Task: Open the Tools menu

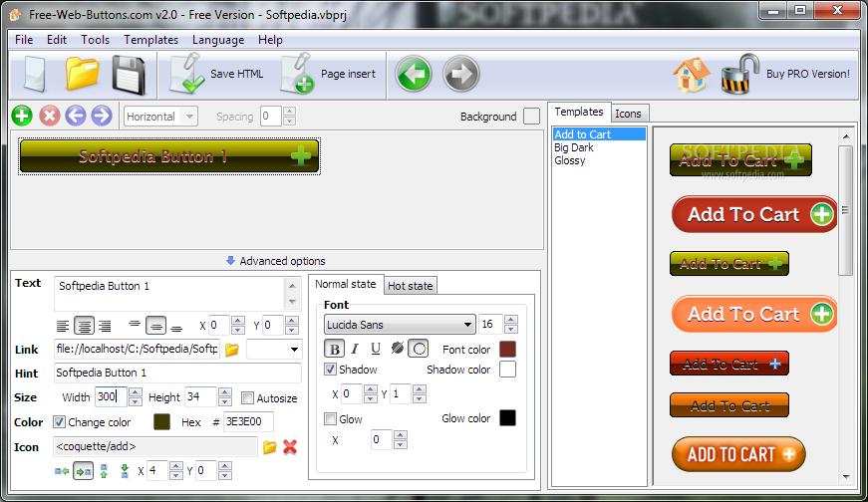Action: pos(95,40)
